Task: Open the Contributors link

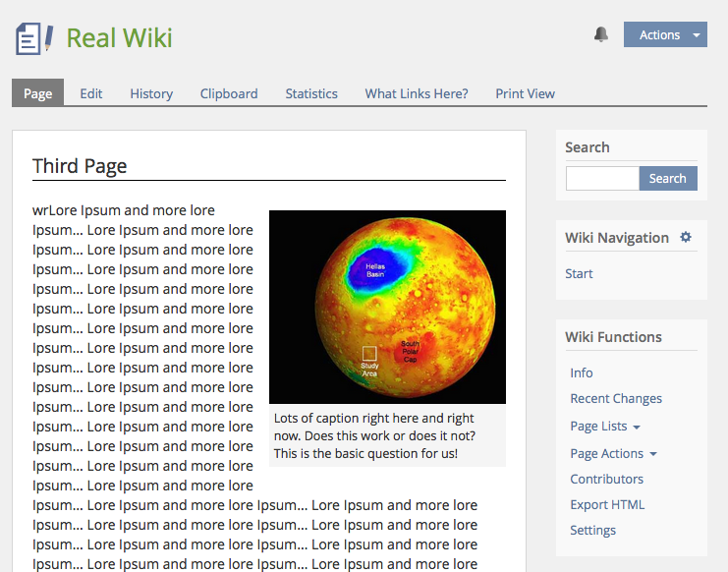Action: [606, 479]
